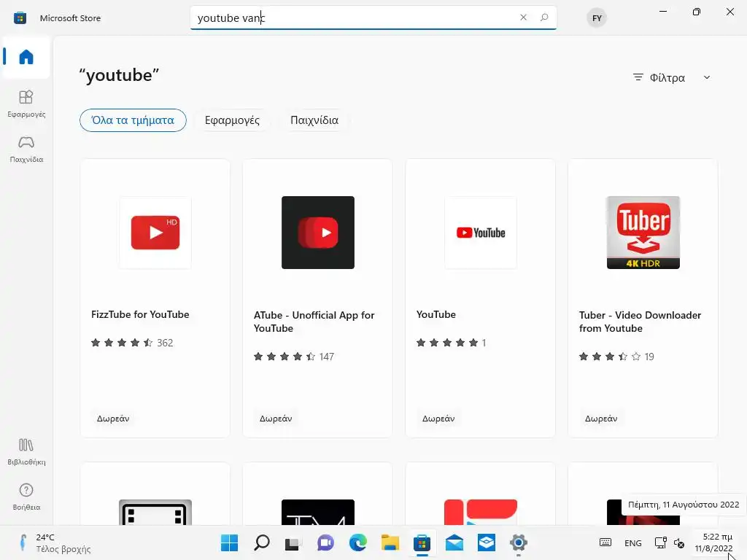This screenshot has height=560, width=747.
Task: Open the blue box app on taskbar
Action: pos(487,542)
